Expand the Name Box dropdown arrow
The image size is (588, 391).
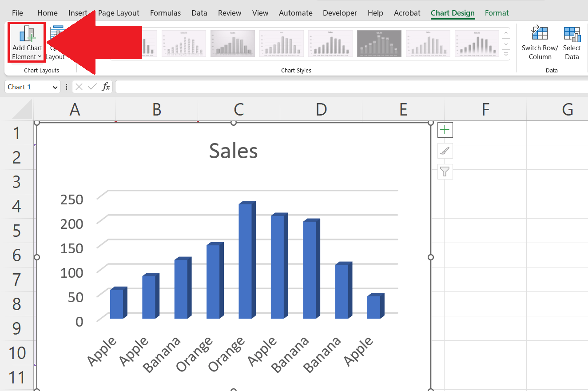pyautogui.click(x=56, y=87)
